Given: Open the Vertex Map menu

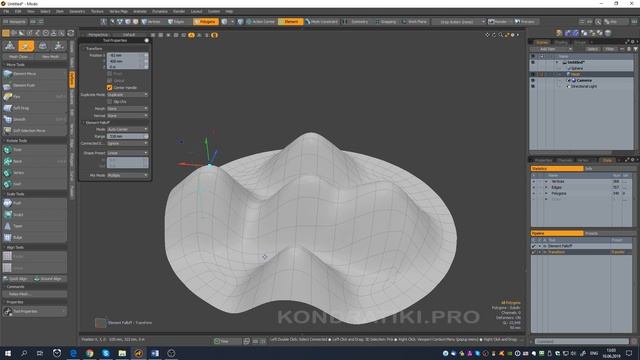Looking at the screenshot, I should (x=118, y=11).
